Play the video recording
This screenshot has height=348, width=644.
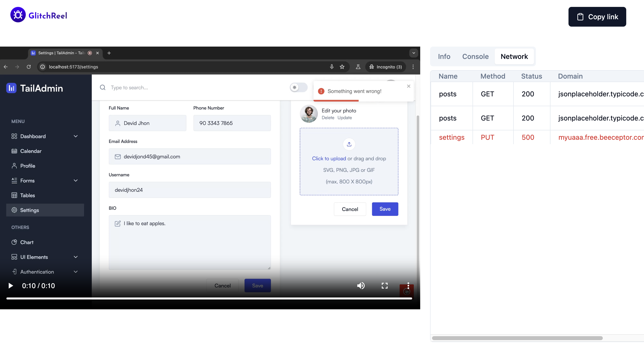[11, 286]
